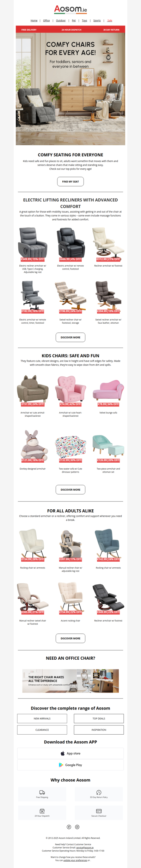Click the 24 Hour Dispatch calendar icon
This screenshot has width=141, height=868.
(42, 811)
